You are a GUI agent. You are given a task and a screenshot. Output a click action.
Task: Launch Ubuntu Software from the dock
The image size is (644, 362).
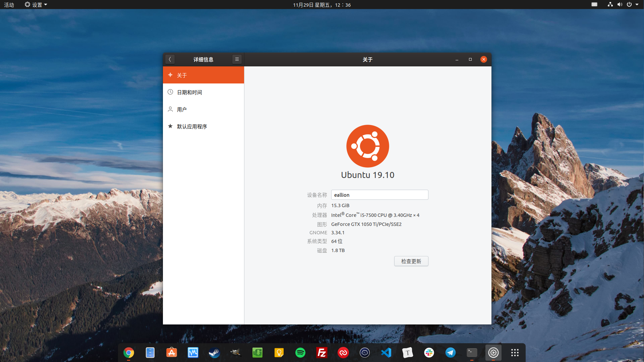(x=172, y=353)
